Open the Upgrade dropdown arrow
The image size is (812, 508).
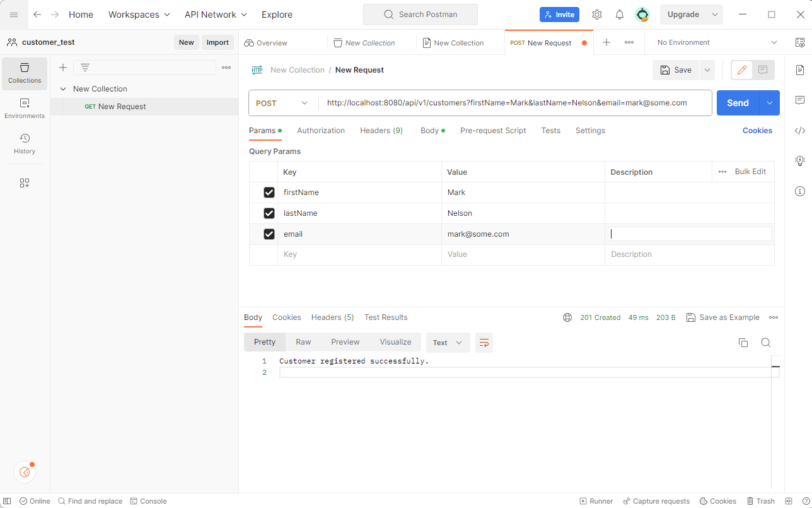pyautogui.click(x=715, y=15)
